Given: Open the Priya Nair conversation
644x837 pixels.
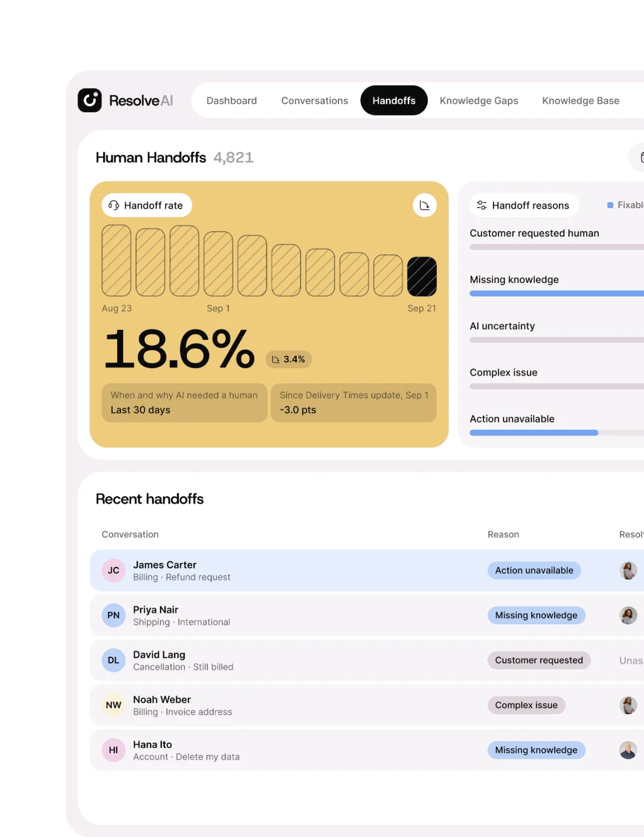Looking at the screenshot, I should click(367, 615).
